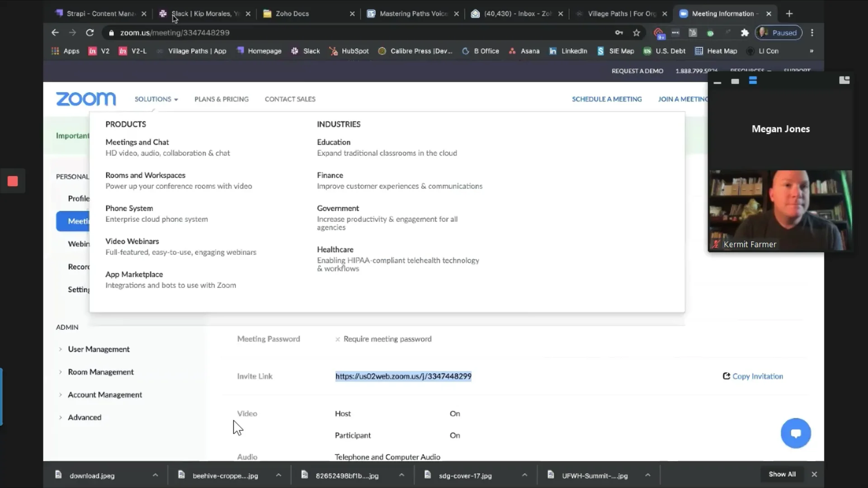Open the Healthcare industry link

(335, 249)
